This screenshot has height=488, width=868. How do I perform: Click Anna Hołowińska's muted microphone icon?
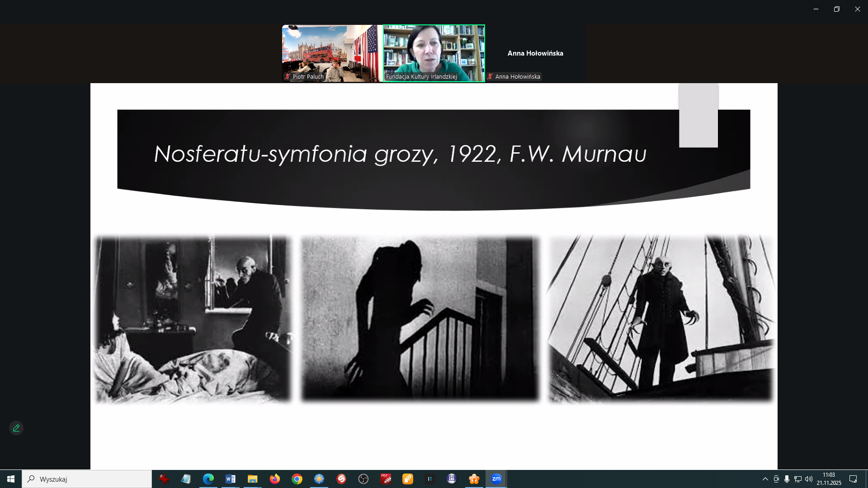490,77
